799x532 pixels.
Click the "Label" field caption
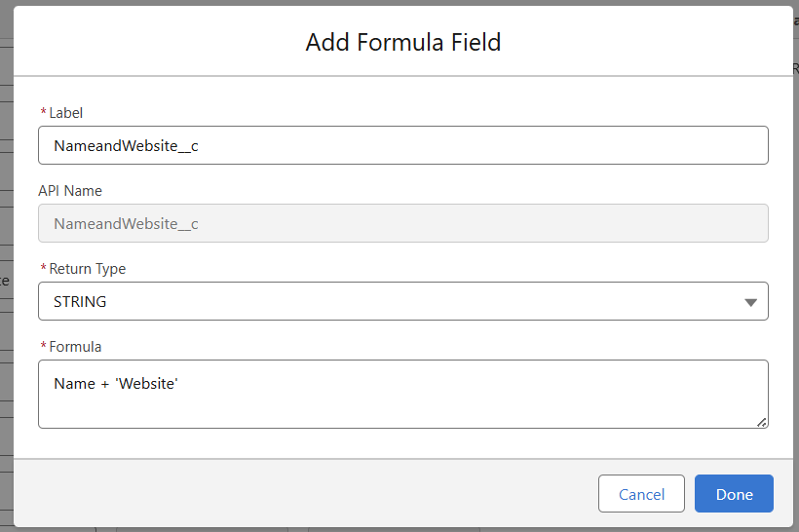point(66,113)
